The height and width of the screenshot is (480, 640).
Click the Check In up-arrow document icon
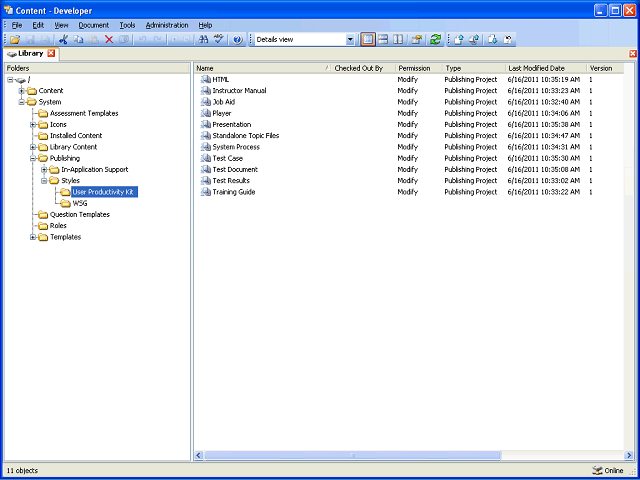tap(459, 40)
